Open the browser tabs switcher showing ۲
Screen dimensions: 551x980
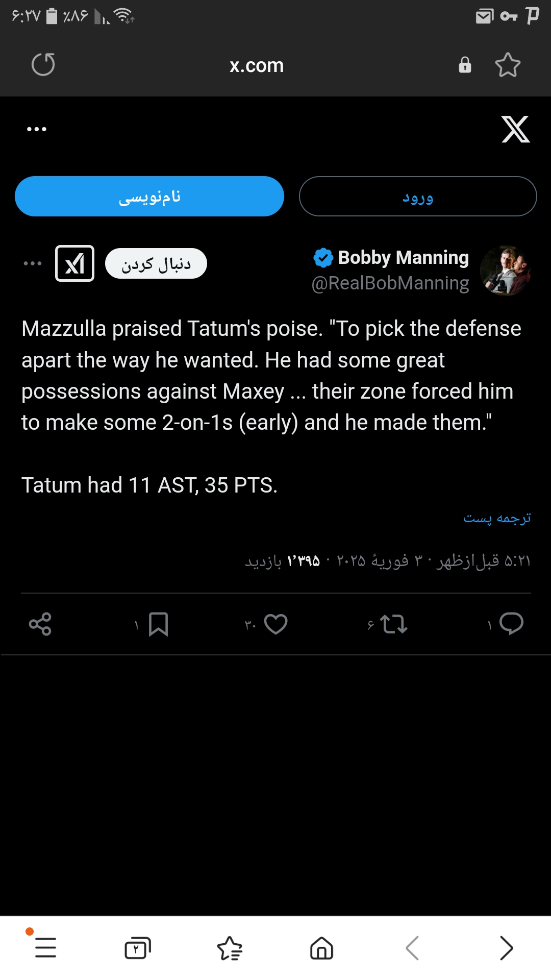point(138,948)
